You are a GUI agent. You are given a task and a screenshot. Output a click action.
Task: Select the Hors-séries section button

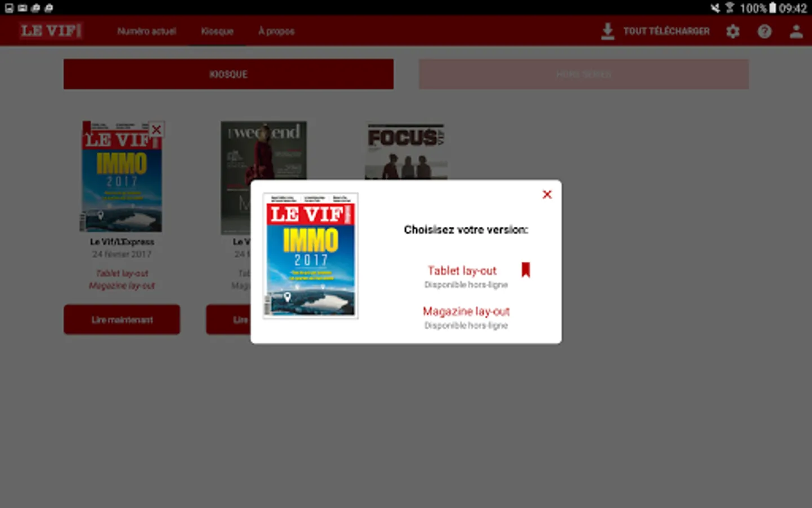point(584,74)
